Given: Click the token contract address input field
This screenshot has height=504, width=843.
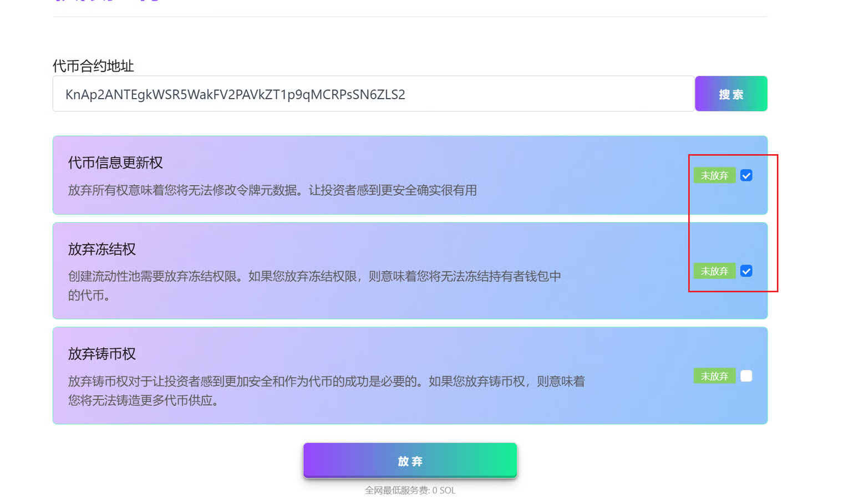Looking at the screenshot, I should (x=373, y=94).
